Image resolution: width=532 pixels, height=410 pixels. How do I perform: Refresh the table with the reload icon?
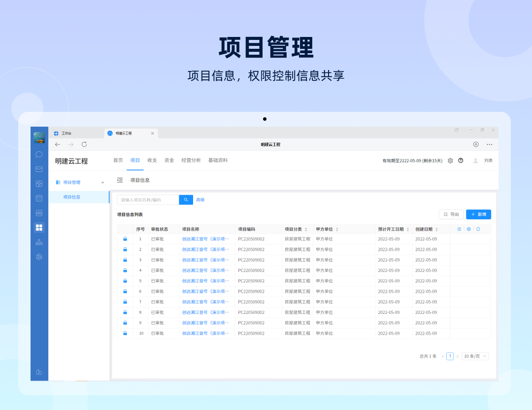[478, 229]
